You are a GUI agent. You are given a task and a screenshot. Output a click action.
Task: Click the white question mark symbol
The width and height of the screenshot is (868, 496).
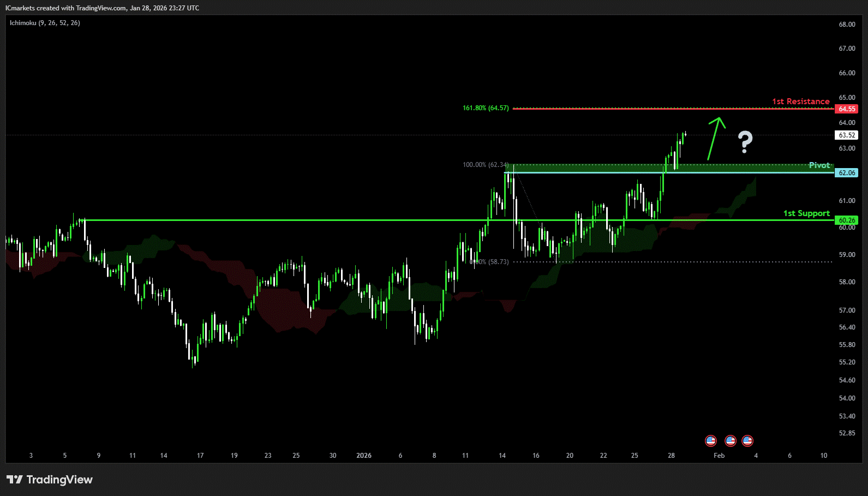(x=745, y=142)
